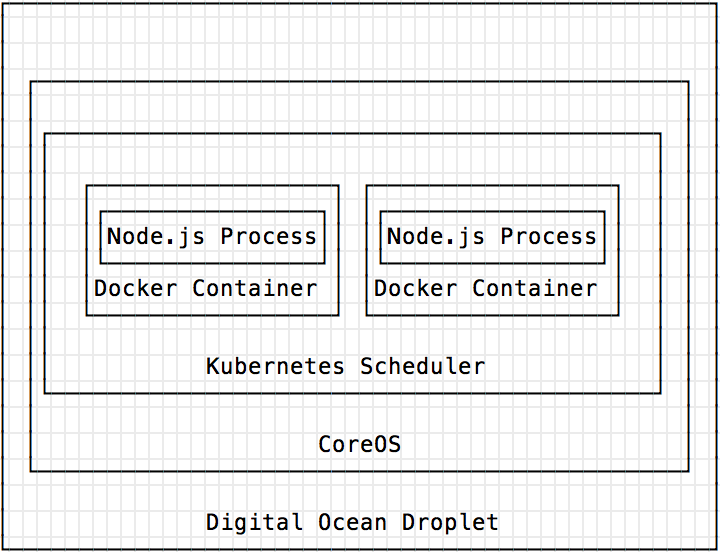This screenshot has height=552, width=720.
Task: Click the word "Docker" in the right container
Action: tap(416, 289)
